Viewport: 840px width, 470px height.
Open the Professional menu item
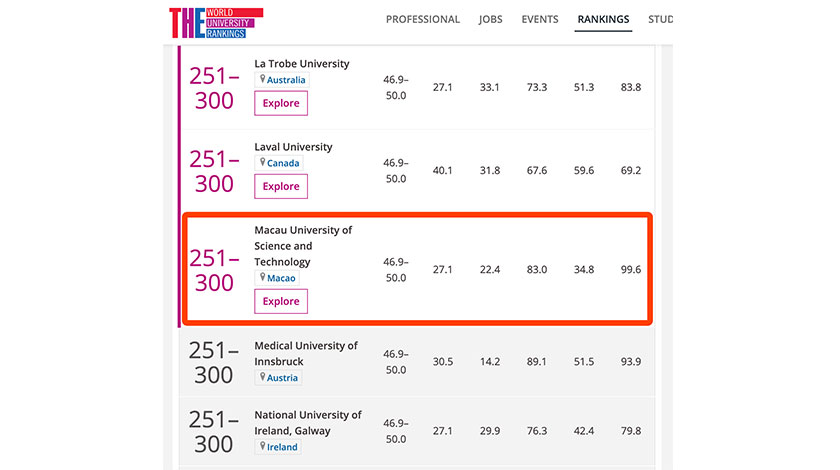tap(423, 20)
